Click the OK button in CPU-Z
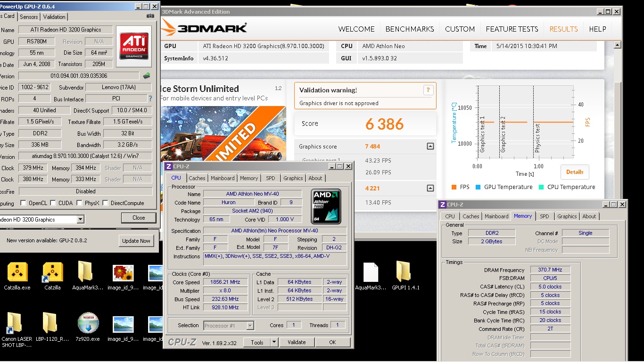This screenshot has height=362, width=644. tap(332, 342)
